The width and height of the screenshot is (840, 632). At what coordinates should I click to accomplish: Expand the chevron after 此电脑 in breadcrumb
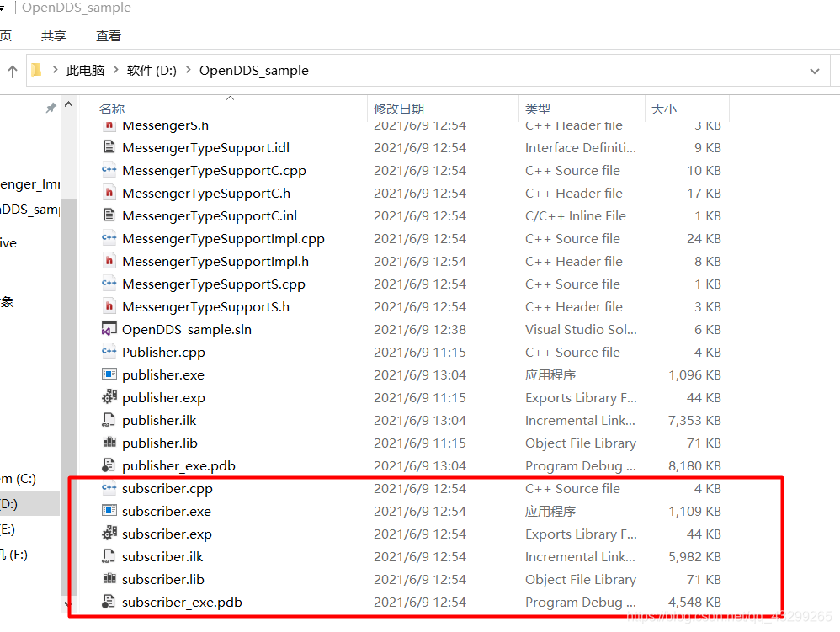coord(115,70)
